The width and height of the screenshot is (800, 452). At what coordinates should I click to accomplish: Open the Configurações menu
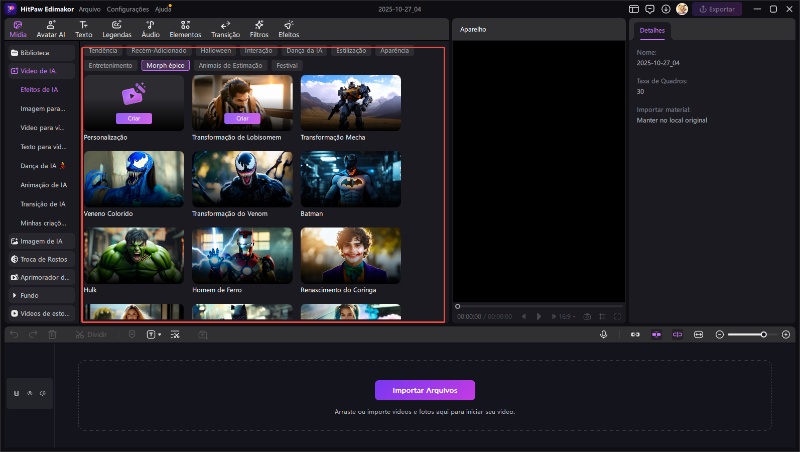(127, 9)
